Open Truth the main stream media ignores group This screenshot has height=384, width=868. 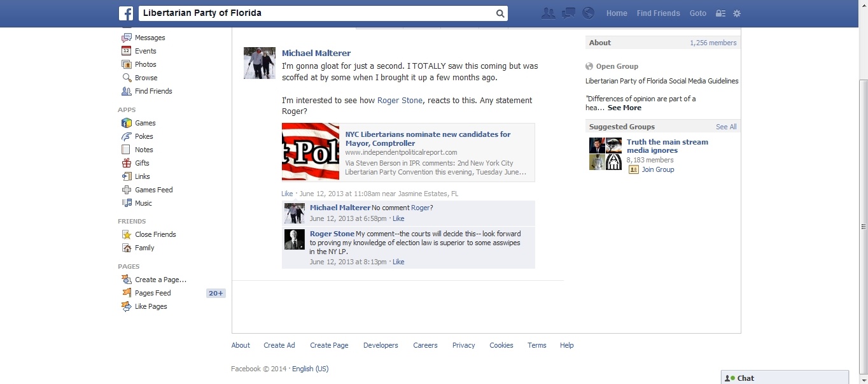[x=668, y=146]
